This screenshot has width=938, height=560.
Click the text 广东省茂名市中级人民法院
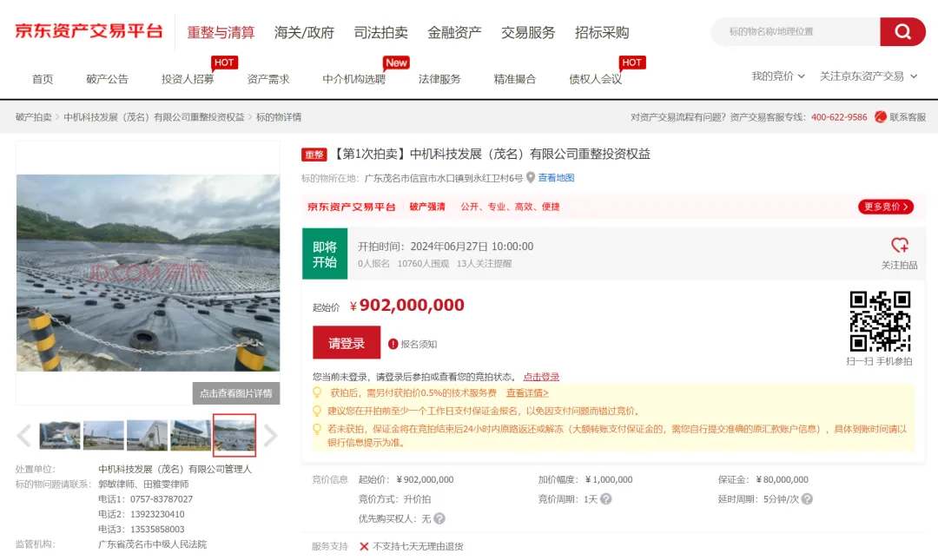(x=152, y=544)
